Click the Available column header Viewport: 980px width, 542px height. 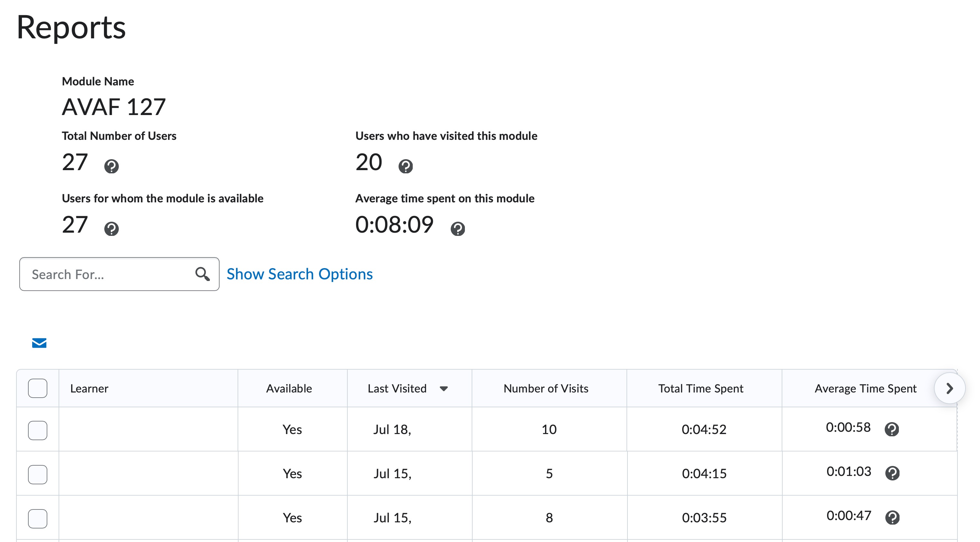(289, 388)
